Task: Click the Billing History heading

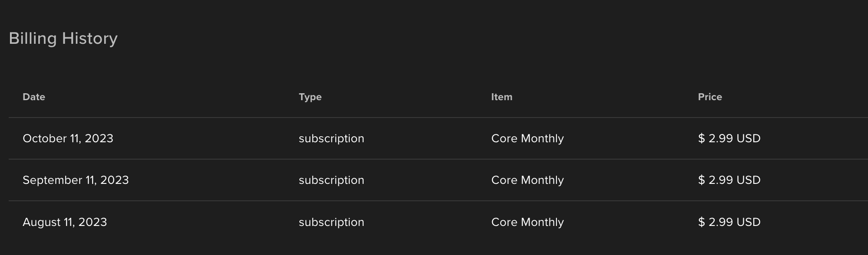Action: [63, 39]
